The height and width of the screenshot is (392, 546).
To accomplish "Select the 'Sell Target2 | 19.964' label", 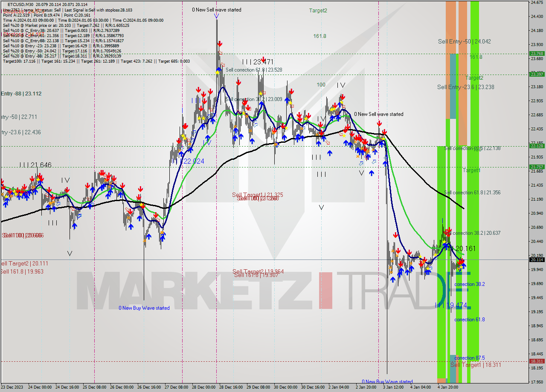I will tap(258, 271).
